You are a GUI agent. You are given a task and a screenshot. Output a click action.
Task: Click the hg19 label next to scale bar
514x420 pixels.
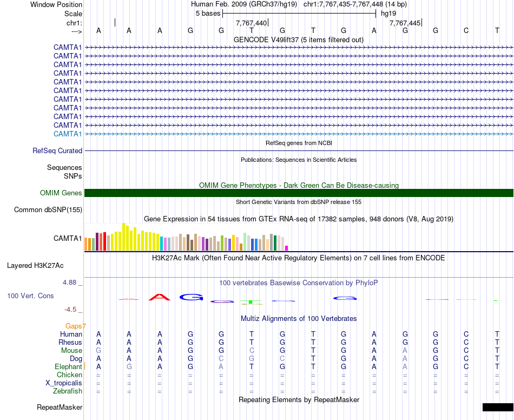(x=388, y=14)
